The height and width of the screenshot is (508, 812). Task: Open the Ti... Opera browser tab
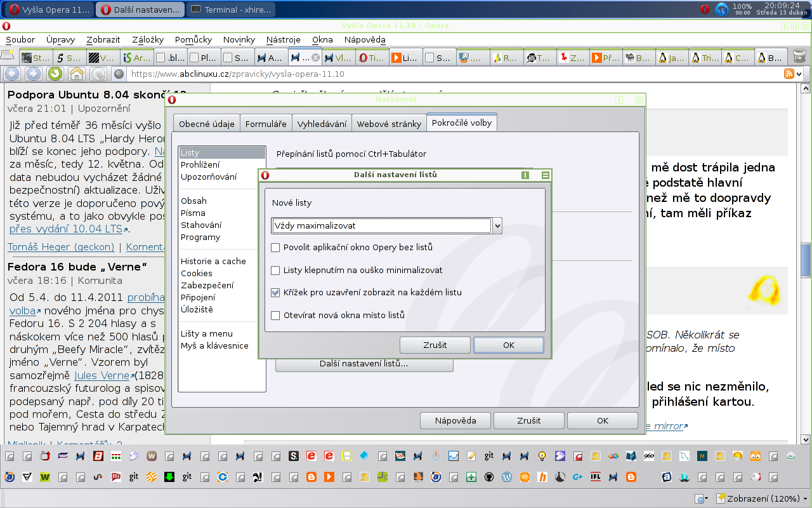click(372, 57)
